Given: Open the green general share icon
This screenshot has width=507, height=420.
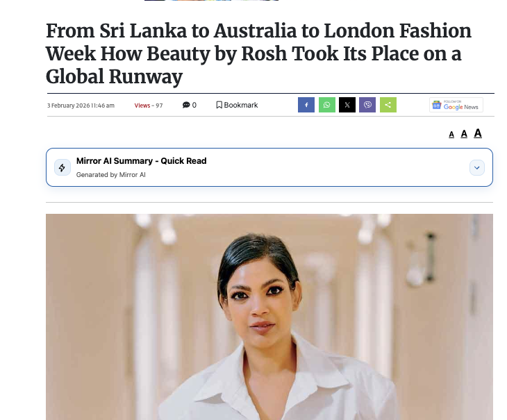Looking at the screenshot, I should point(388,105).
